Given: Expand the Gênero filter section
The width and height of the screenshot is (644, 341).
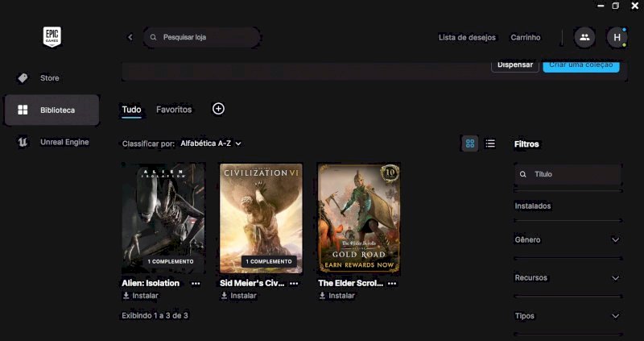Looking at the screenshot, I should tap(568, 240).
